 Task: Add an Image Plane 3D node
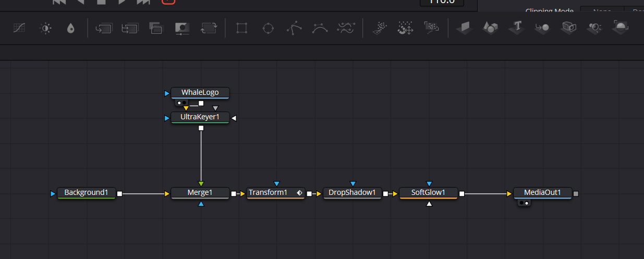(x=464, y=28)
